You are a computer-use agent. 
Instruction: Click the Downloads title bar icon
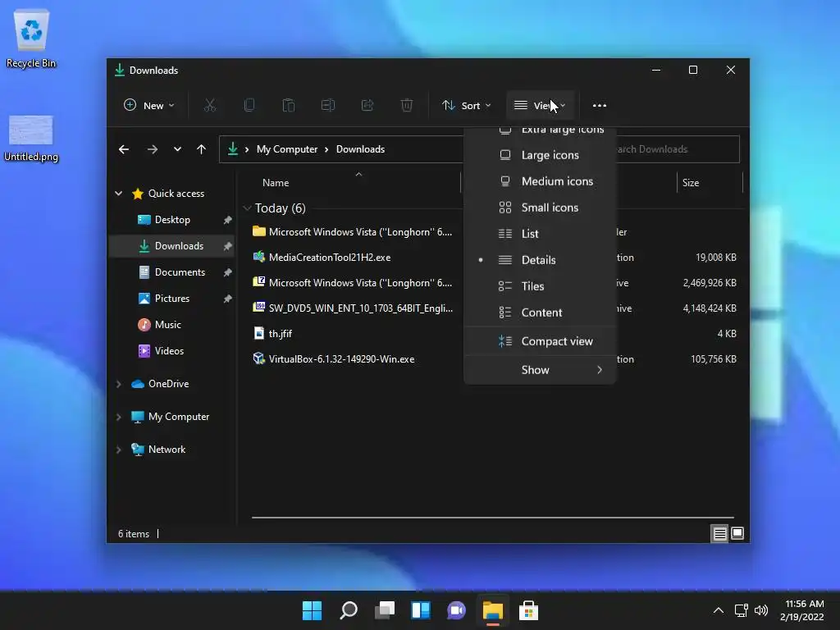point(120,71)
